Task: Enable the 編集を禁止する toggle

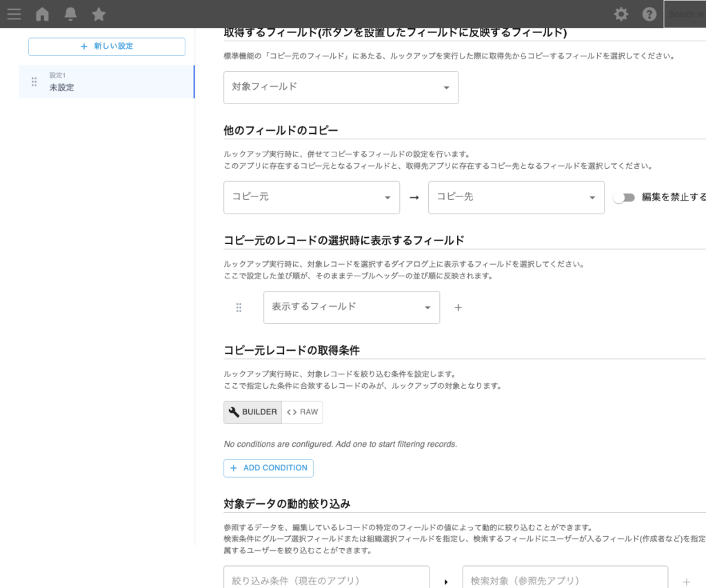Action: [x=624, y=197]
